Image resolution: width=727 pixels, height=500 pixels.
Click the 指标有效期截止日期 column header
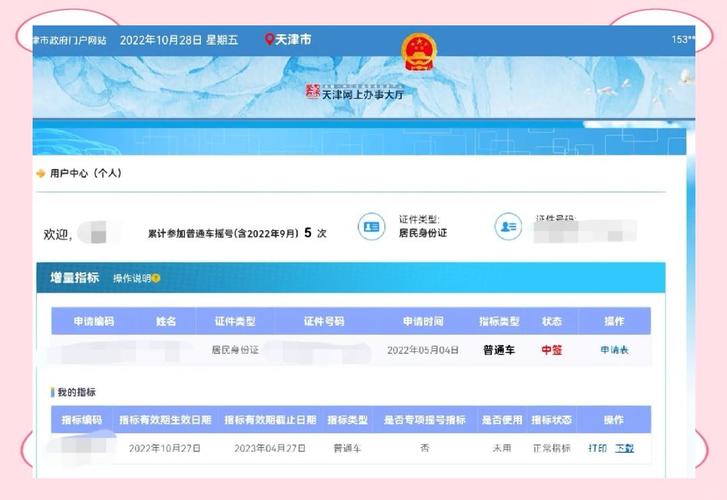(x=270, y=420)
